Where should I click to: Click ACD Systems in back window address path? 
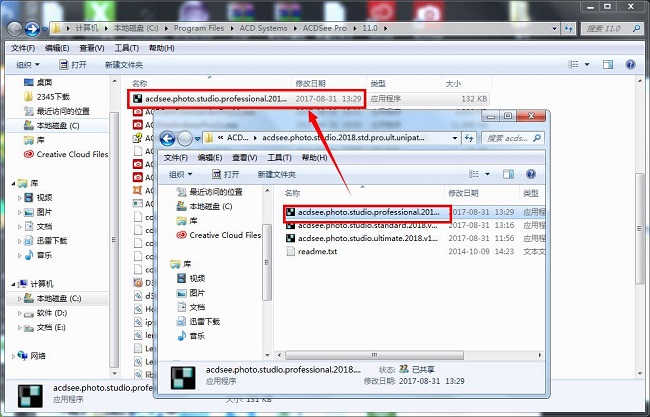pos(263,28)
